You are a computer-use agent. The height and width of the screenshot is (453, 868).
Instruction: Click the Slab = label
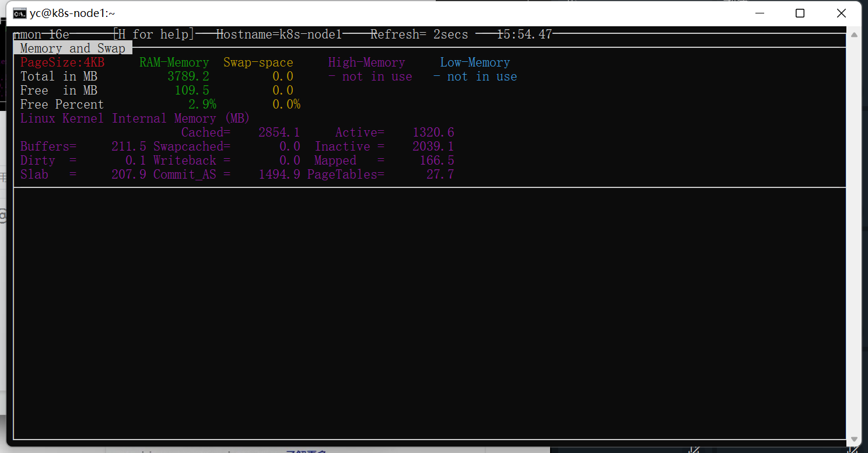(48, 175)
